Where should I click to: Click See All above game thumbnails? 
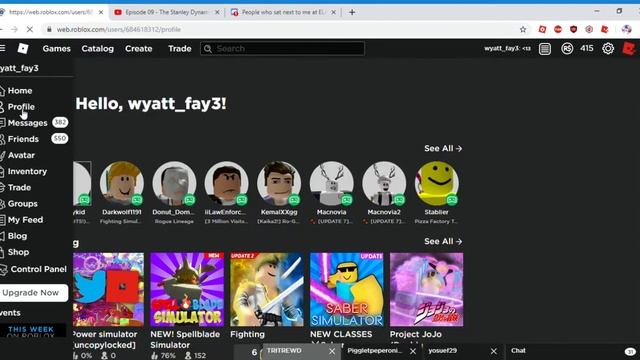443,242
